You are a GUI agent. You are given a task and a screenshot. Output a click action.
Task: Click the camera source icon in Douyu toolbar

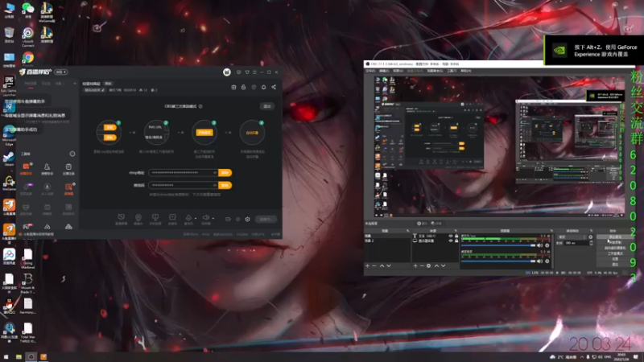(138, 217)
